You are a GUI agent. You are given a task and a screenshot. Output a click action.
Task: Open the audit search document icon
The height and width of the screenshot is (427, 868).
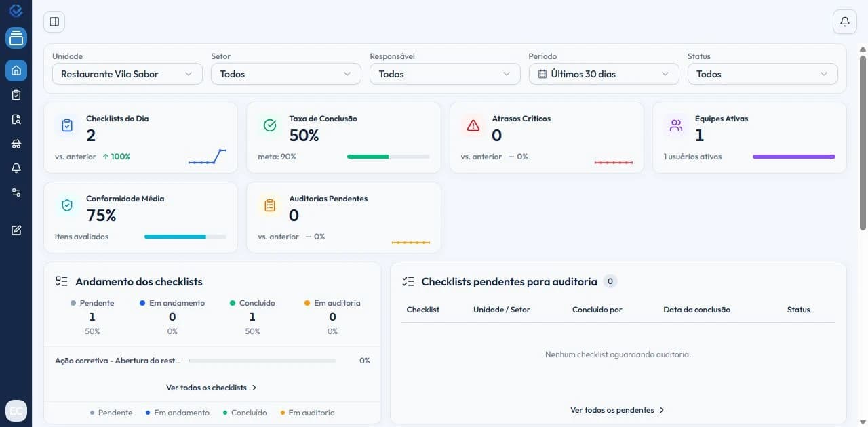pyautogui.click(x=16, y=119)
